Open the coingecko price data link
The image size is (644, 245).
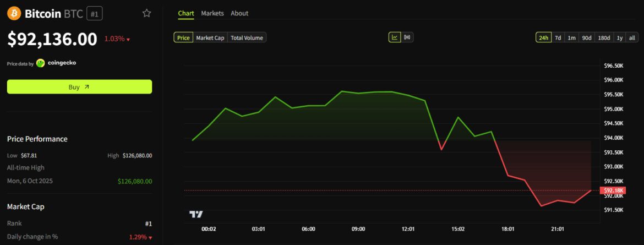(62, 63)
